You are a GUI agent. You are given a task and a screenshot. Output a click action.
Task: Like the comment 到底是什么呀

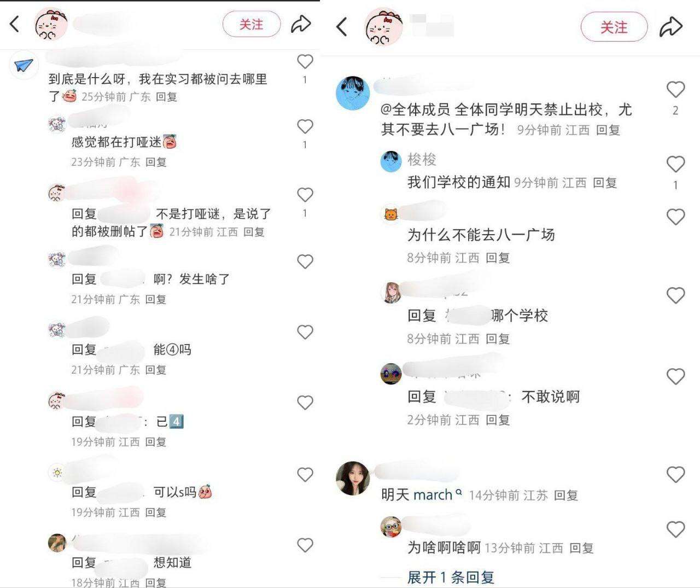pyautogui.click(x=305, y=62)
